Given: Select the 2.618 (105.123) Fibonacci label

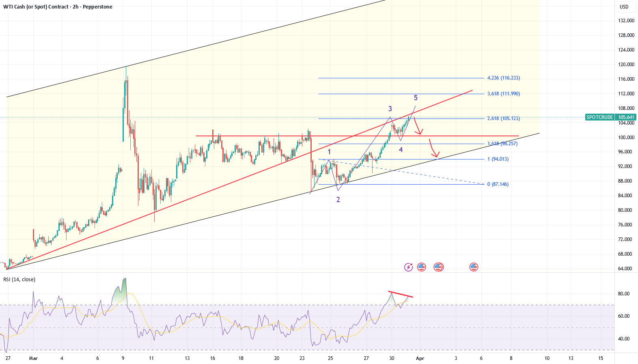Looking at the screenshot, I should 503,118.
